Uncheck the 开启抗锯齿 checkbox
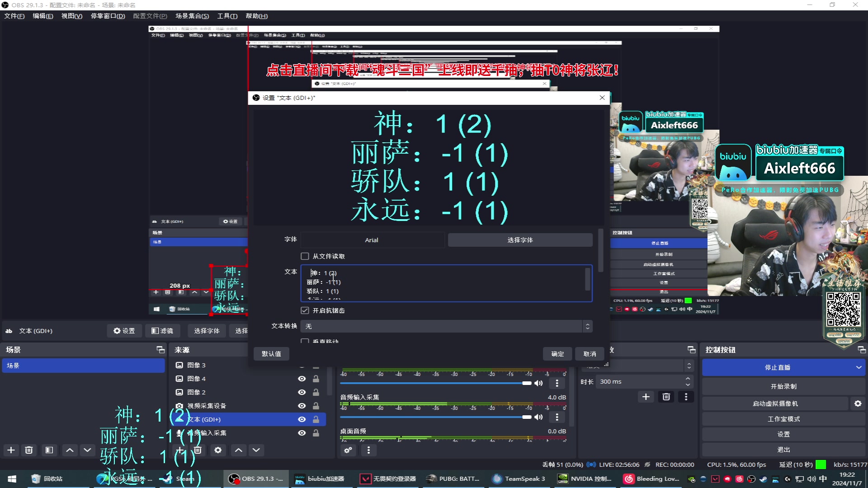The width and height of the screenshot is (868, 488). tap(305, 310)
